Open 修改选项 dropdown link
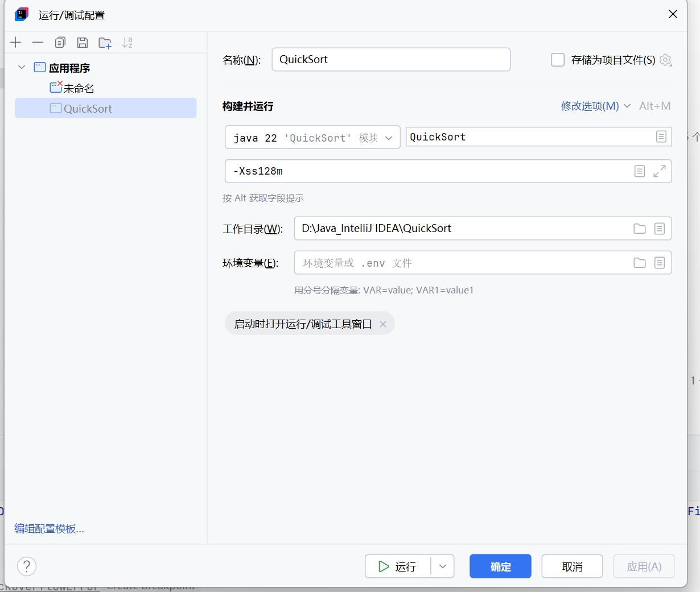This screenshot has width=700, height=592. click(x=596, y=106)
